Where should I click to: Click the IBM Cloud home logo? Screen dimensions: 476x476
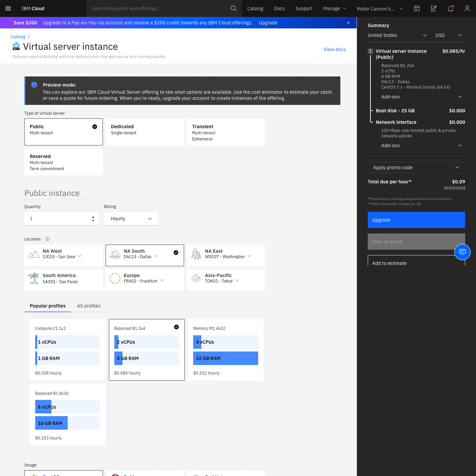(33, 8)
